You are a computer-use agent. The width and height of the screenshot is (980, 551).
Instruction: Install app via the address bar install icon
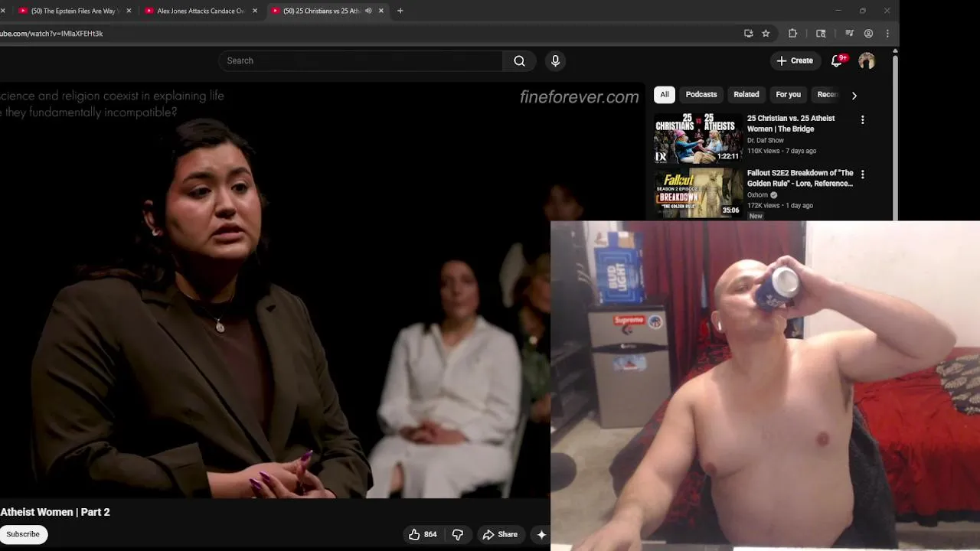coord(748,34)
